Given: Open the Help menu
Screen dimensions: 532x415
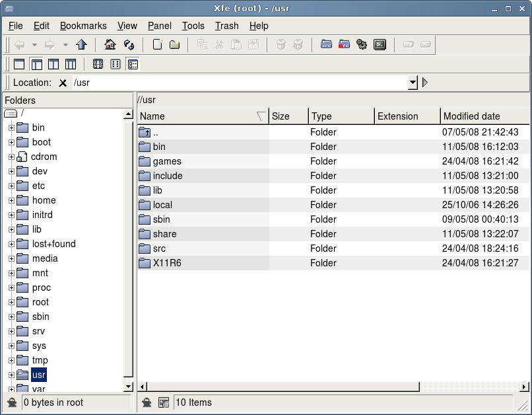Looking at the screenshot, I should click(259, 26).
